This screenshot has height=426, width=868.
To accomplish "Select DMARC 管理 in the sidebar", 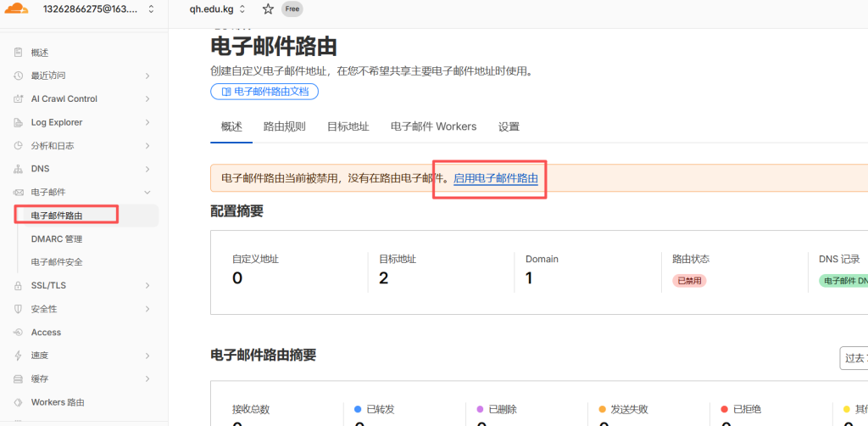I will [x=56, y=239].
